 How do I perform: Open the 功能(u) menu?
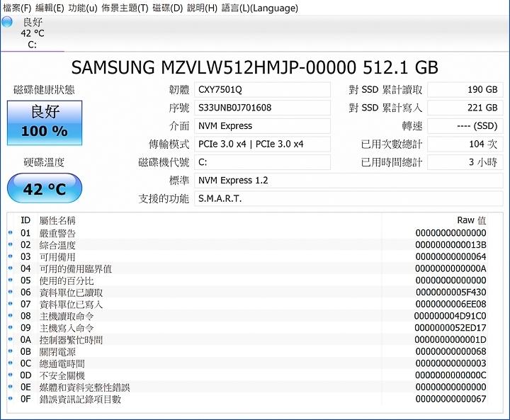tap(83, 8)
